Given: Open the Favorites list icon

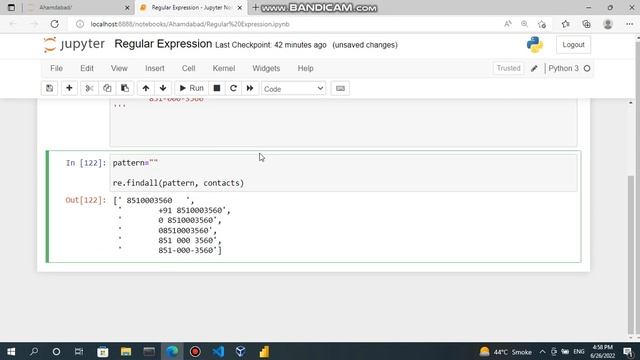Looking at the screenshot, I should pyautogui.click(x=565, y=24).
